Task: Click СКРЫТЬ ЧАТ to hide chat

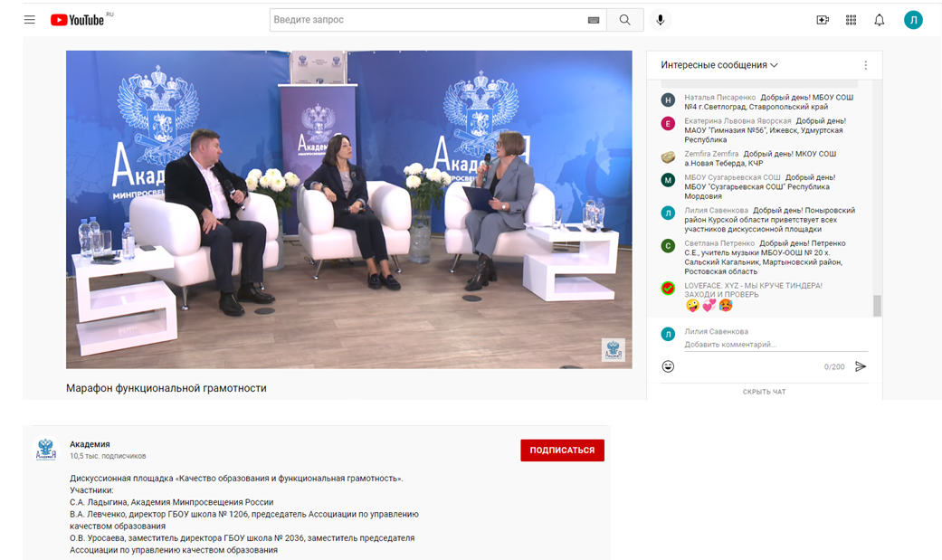Action: [764, 392]
